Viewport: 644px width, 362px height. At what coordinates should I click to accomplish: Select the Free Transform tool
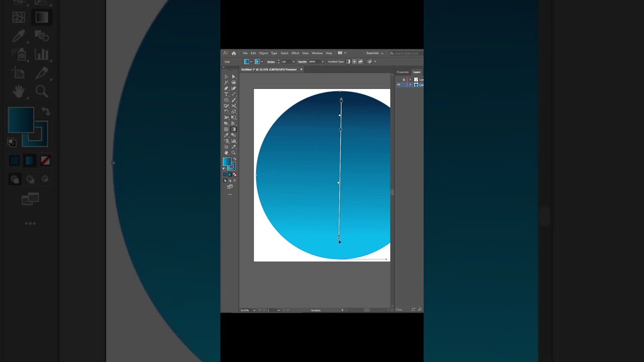[x=233, y=118]
